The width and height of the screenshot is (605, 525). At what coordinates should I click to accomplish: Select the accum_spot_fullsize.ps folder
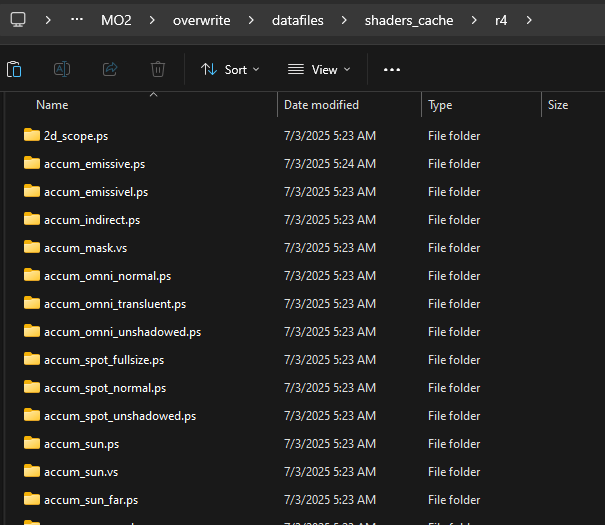coord(104,360)
